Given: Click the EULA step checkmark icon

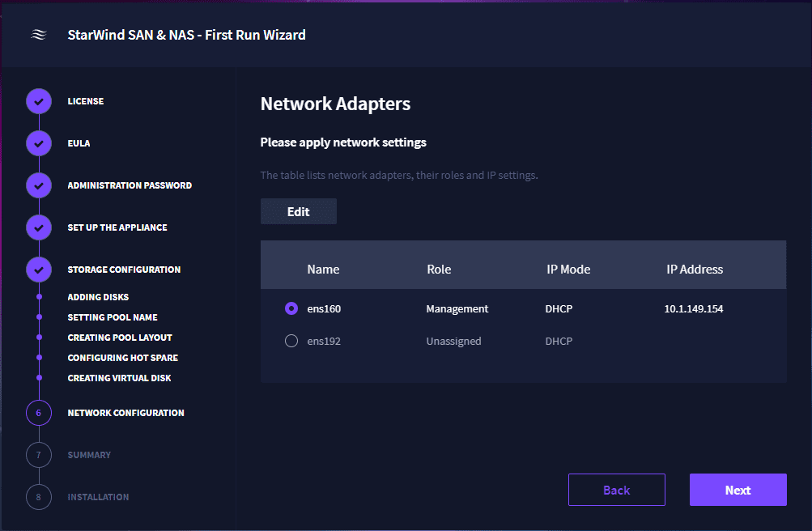Looking at the screenshot, I should 39,143.
